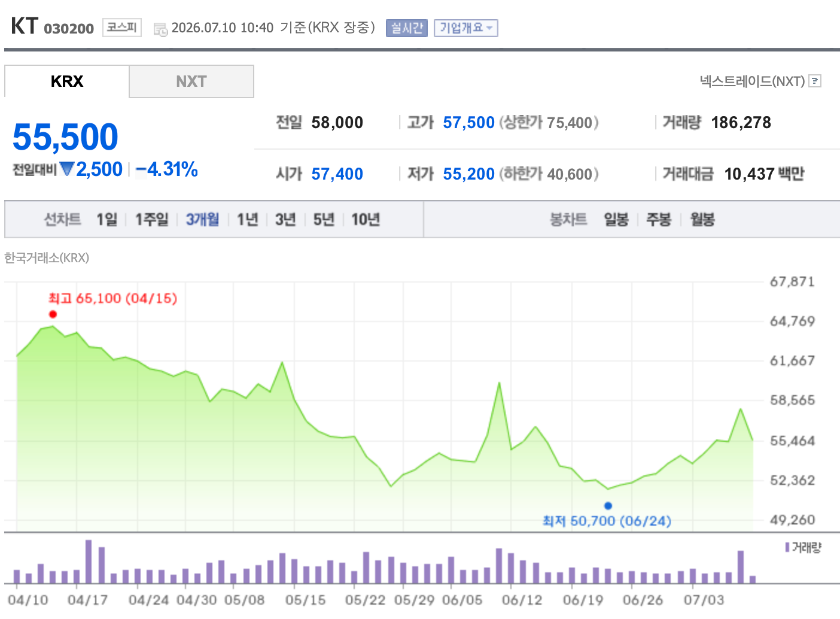Viewport: 840px width, 619px height.
Task: Switch to the NXT tab
Action: pyautogui.click(x=191, y=81)
